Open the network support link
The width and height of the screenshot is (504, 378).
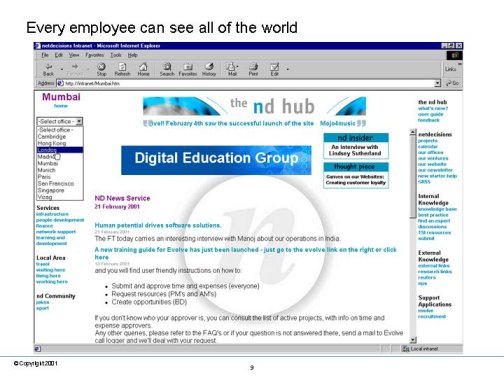(56, 232)
